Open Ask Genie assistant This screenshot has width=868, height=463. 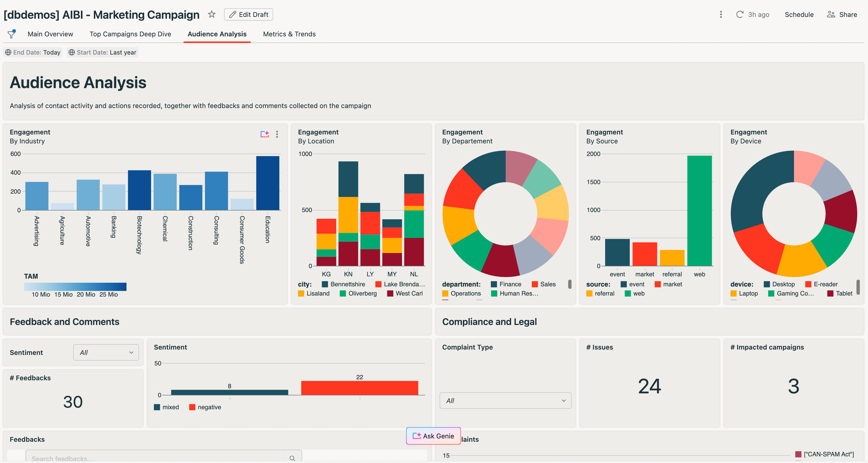point(433,436)
